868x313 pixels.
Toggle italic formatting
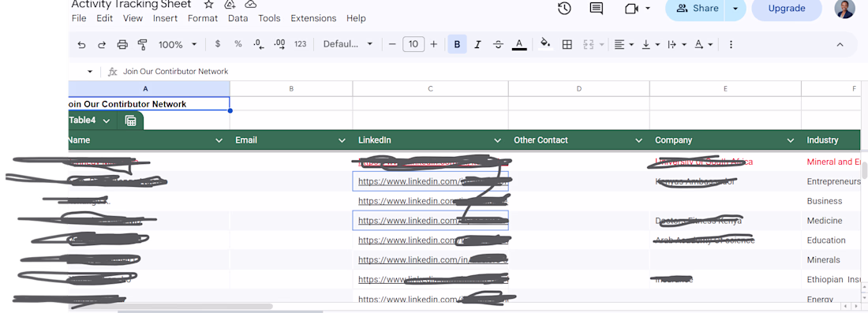pyautogui.click(x=477, y=44)
